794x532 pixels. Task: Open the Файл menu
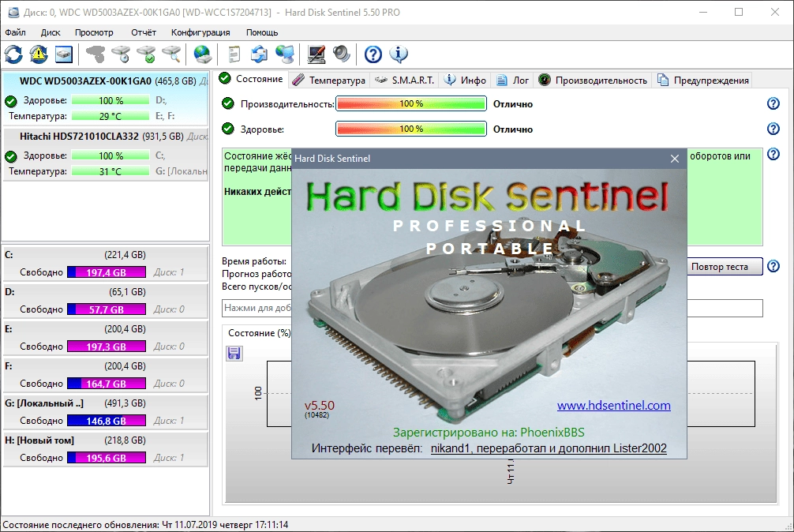pos(15,32)
